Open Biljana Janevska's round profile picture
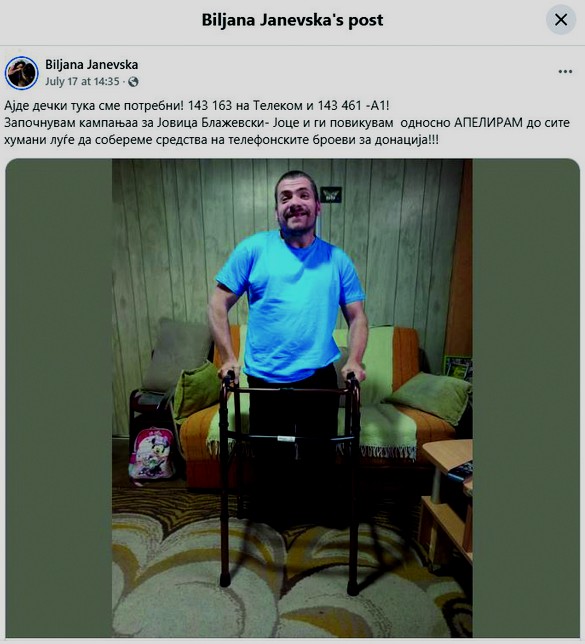This screenshot has height=644, width=585. pyautogui.click(x=21, y=73)
